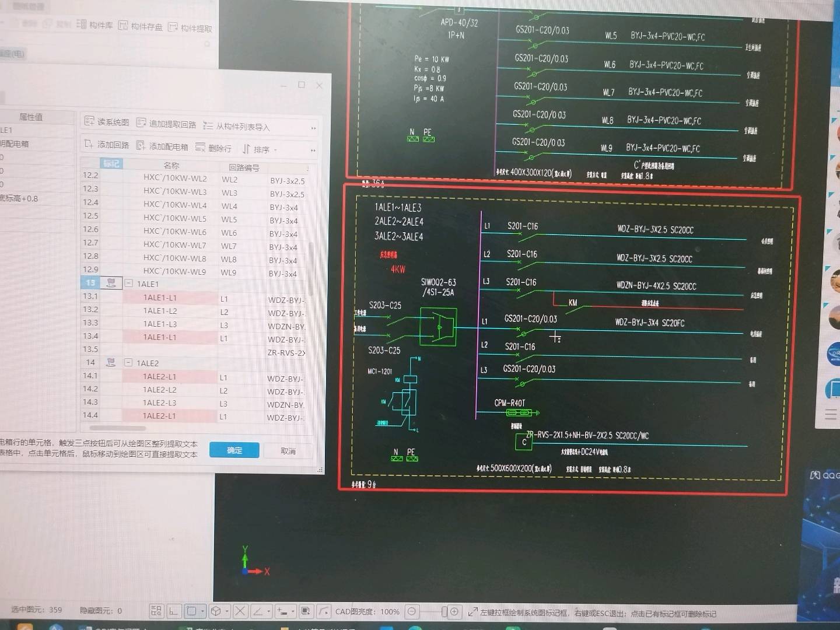Click the 选中图元: 359 status text
840x630 pixels.
pos(36,610)
